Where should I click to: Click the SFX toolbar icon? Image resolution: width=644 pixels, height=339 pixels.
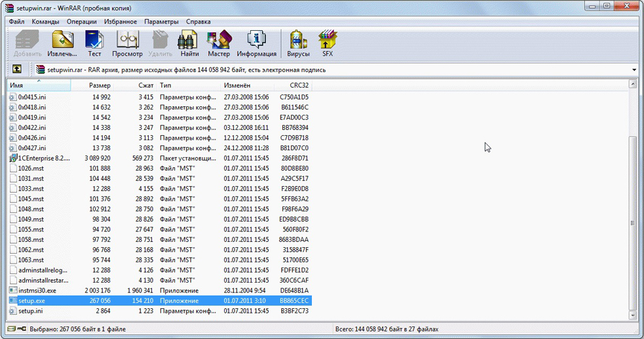[x=328, y=43]
